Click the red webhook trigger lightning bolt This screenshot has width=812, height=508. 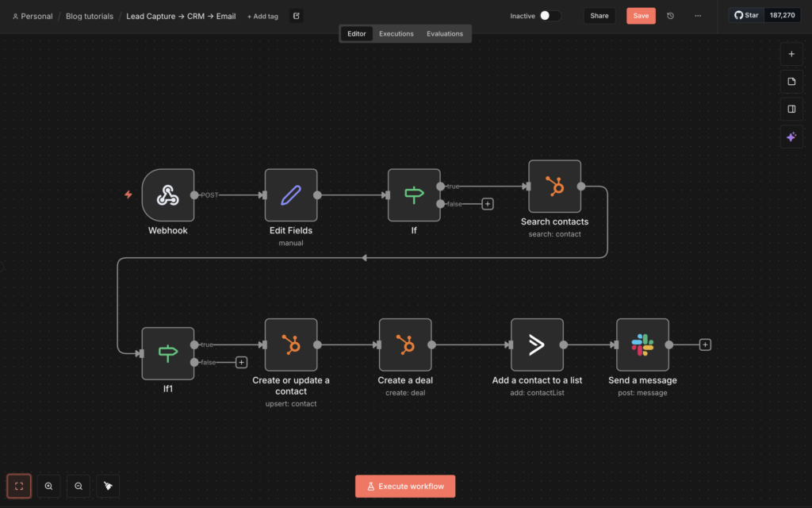tap(128, 194)
